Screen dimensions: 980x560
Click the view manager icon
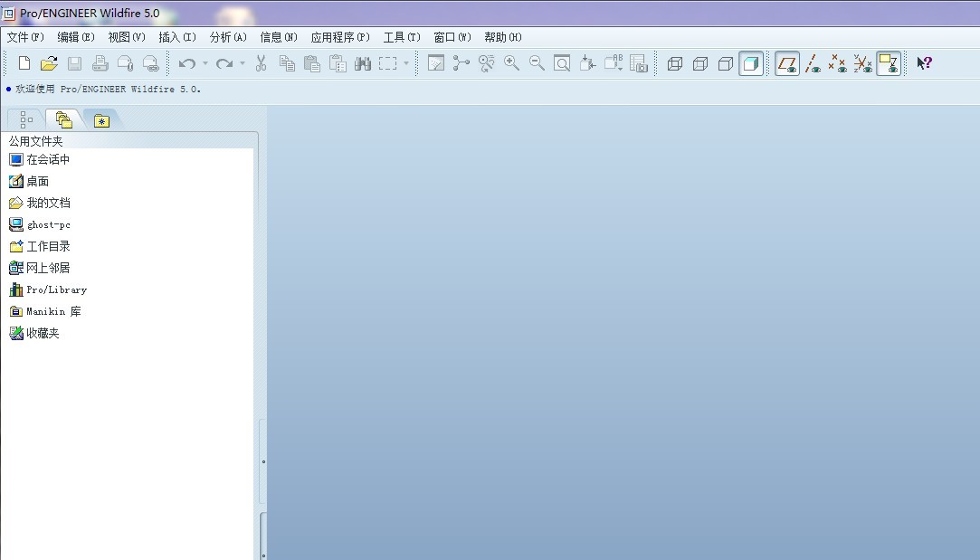pos(639,63)
